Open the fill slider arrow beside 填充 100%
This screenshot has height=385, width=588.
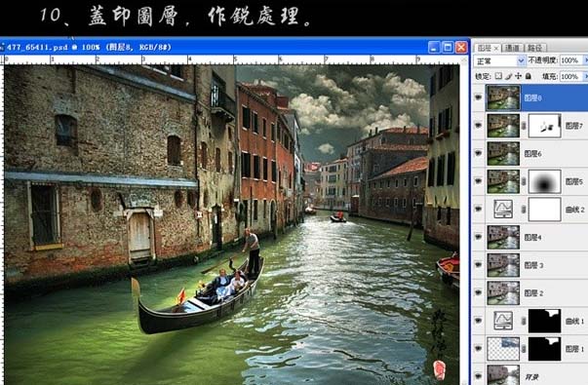point(586,76)
